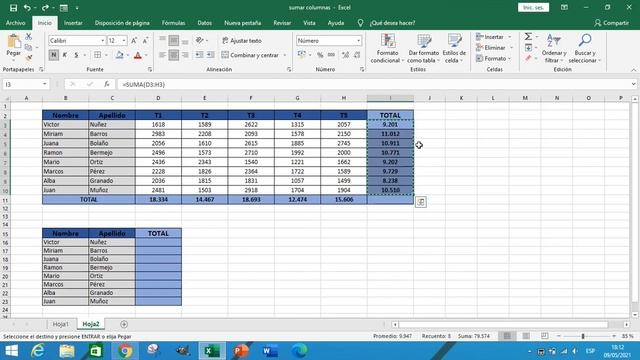Open the Calibri font name dropdown

pyautogui.click(x=102, y=41)
